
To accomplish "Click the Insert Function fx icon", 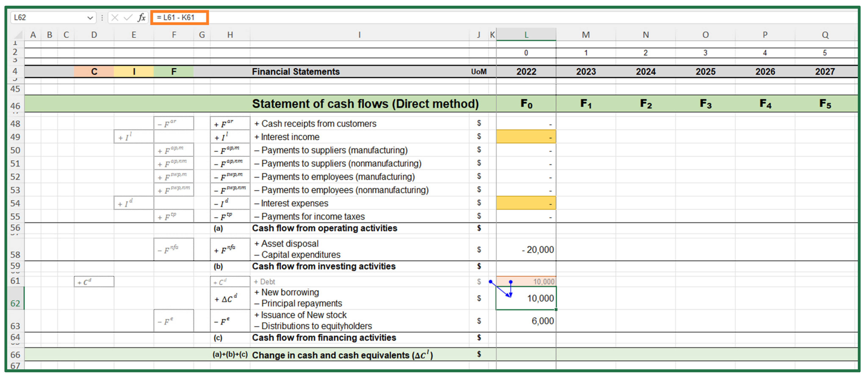I will point(141,18).
